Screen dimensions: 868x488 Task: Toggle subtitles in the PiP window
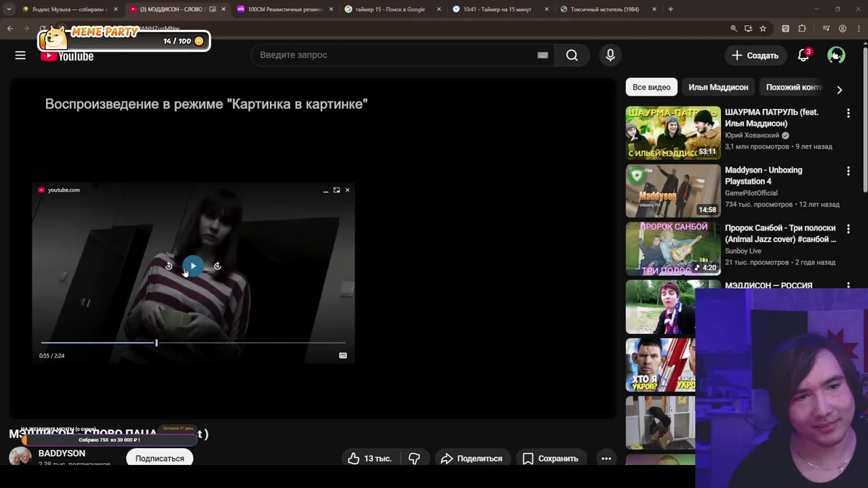pyautogui.click(x=343, y=355)
